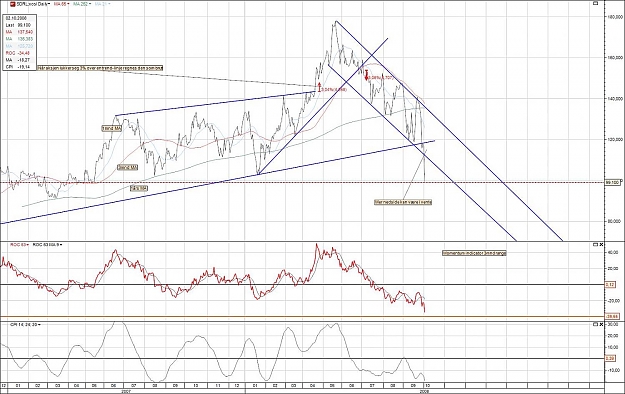Click the -39.66 ROC level axis tag
This screenshot has width=625, height=394.
612,316
